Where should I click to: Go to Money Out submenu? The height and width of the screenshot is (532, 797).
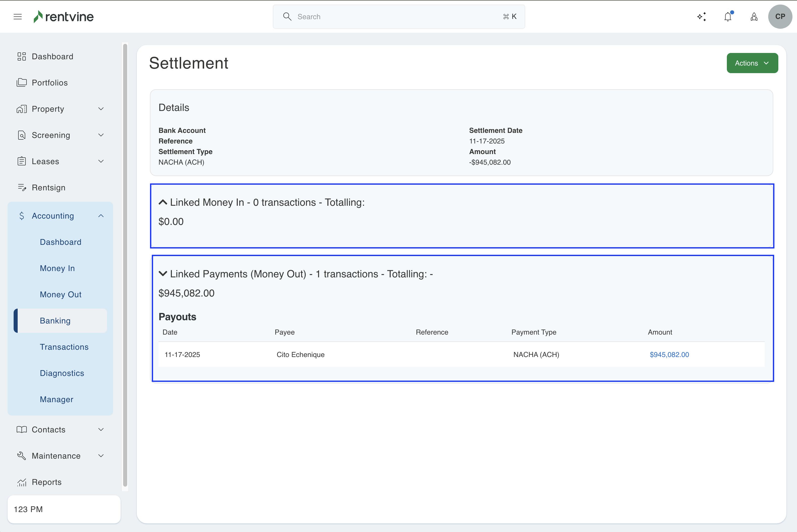click(61, 294)
